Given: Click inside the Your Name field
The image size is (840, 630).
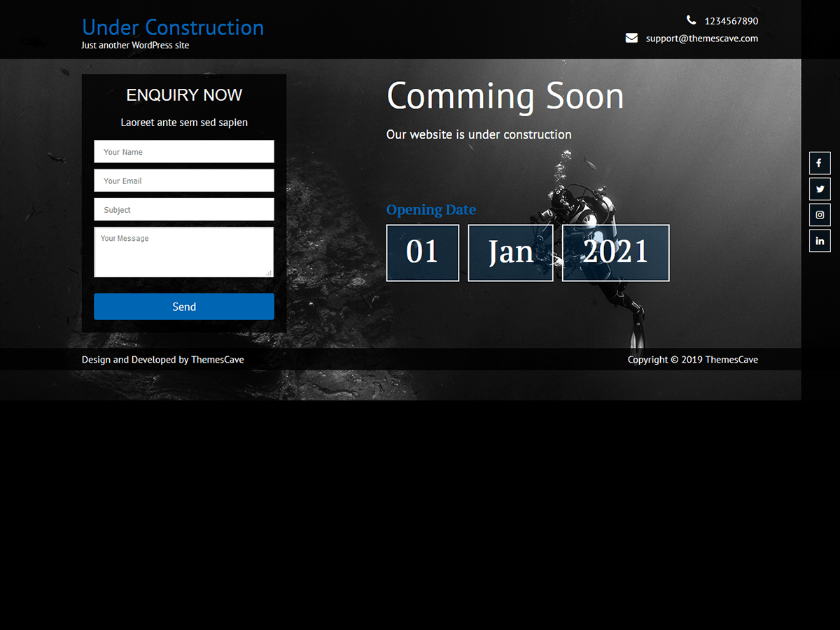Looking at the screenshot, I should 183,151.
